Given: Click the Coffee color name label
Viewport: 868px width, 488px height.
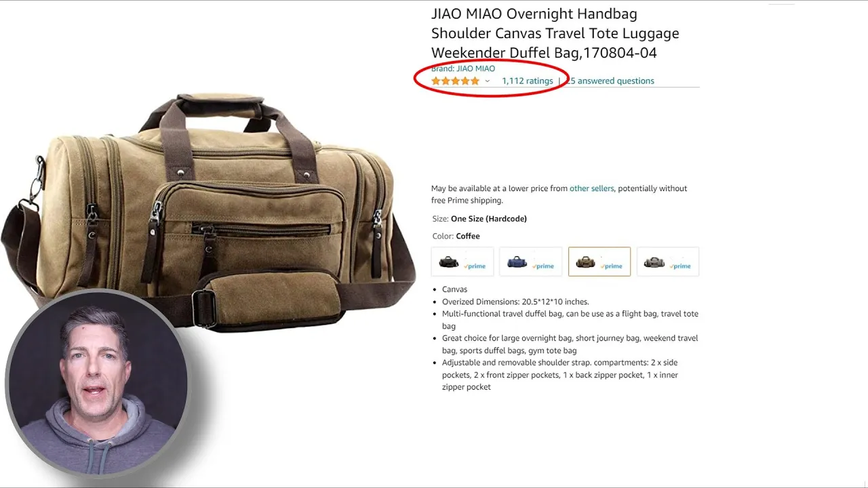Looking at the screenshot, I should pyautogui.click(x=468, y=236).
